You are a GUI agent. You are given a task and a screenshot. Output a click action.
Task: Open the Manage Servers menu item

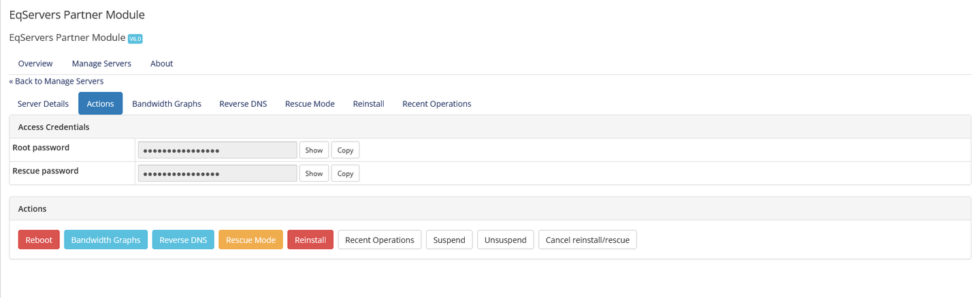point(101,63)
